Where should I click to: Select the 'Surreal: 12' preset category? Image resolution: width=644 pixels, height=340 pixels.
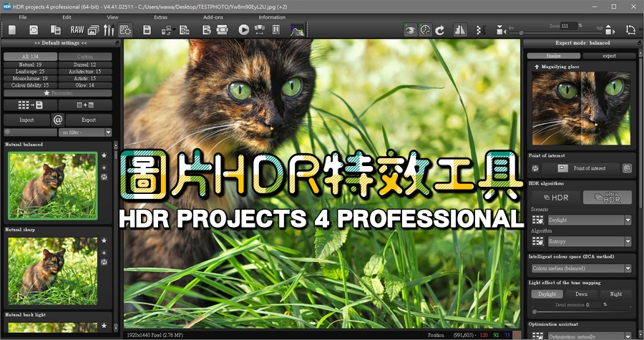click(85, 64)
